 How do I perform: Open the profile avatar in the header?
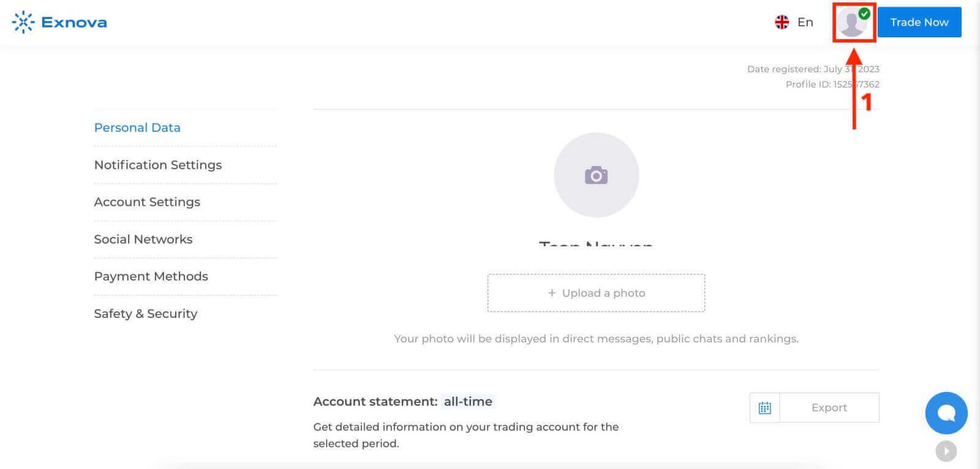[852, 23]
